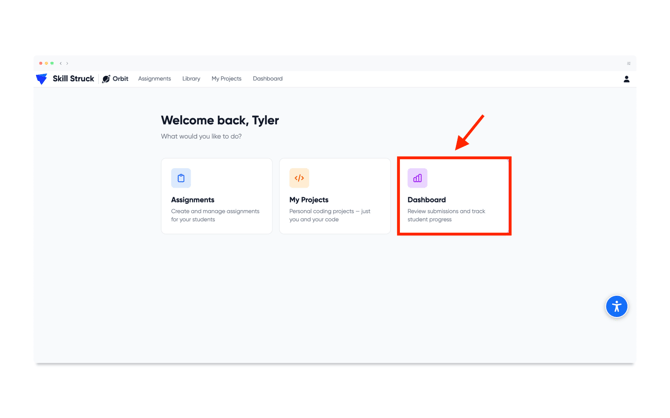
Task: Click the yellow minimize window dot
Action: click(x=46, y=63)
